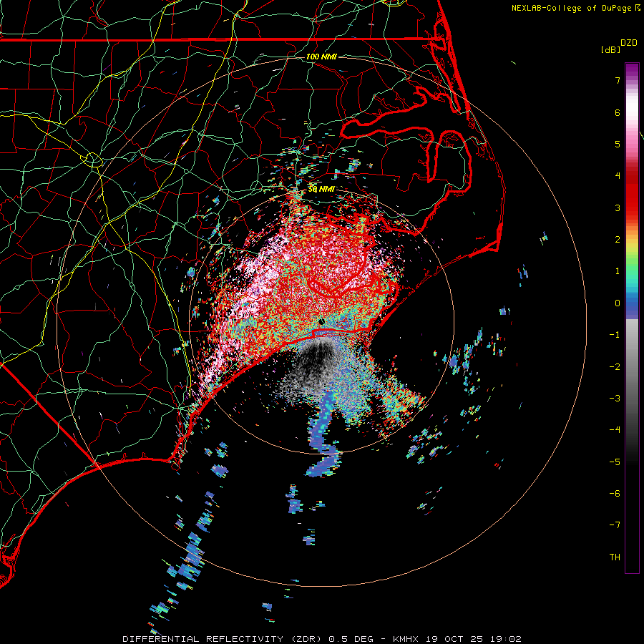
Task: Click the NEXLAB-College of DuPage credit text
Action: (x=571, y=8)
